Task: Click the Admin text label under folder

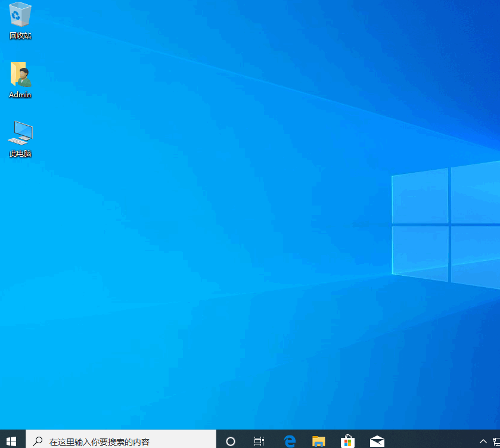Action: click(20, 95)
